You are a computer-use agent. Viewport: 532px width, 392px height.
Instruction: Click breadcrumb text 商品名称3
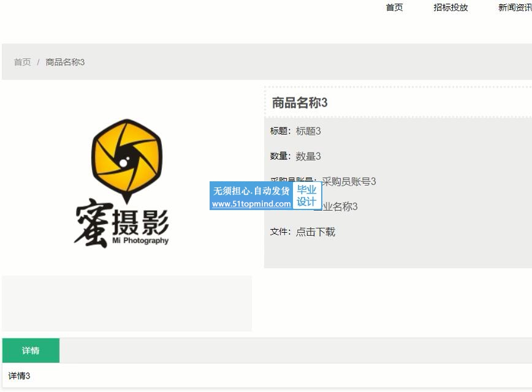pyautogui.click(x=65, y=62)
